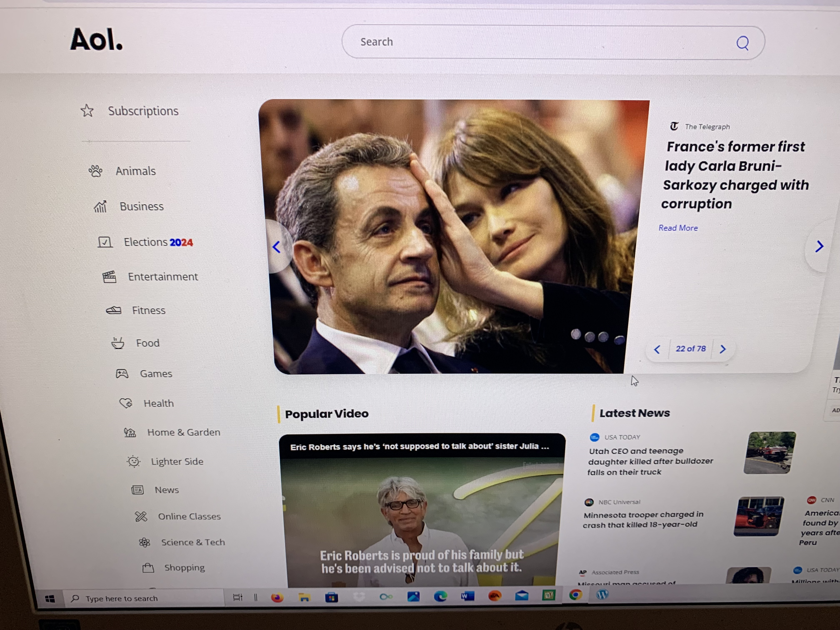Click the News newspaper icon
Viewport: 840px width, 630px height.
(137, 490)
